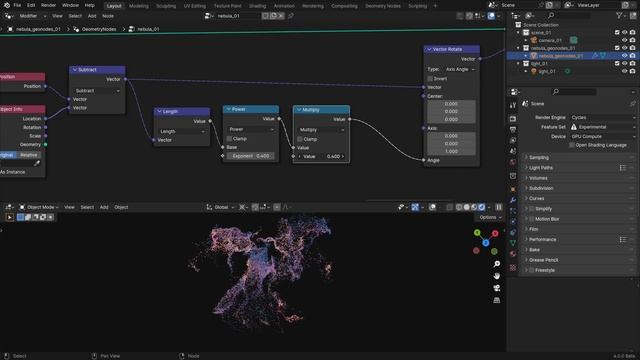Viewport: 640px width, 360px height.
Task: Unlink the nebula_01 node group
Action: coord(281,16)
